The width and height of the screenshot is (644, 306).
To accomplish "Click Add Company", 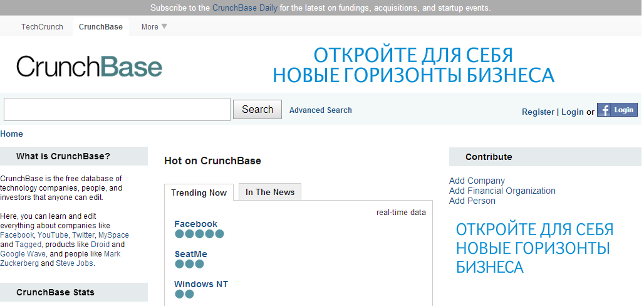I will (477, 181).
